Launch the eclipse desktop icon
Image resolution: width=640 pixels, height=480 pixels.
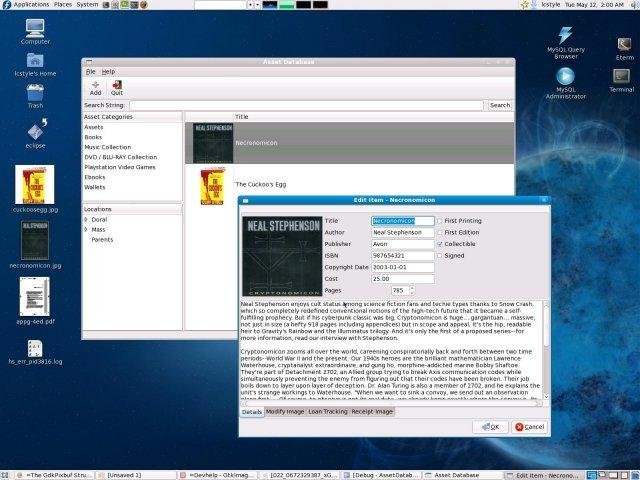tap(36, 130)
